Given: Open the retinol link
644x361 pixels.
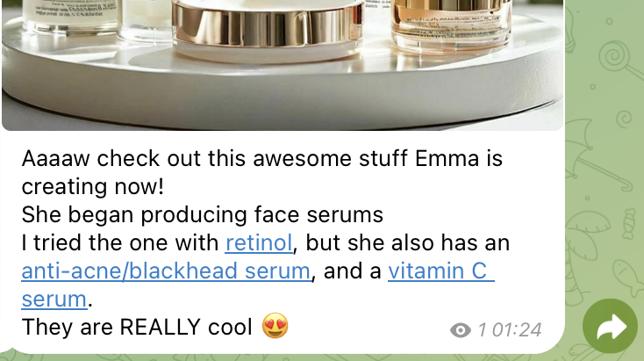Looking at the screenshot, I should pyautogui.click(x=259, y=242).
